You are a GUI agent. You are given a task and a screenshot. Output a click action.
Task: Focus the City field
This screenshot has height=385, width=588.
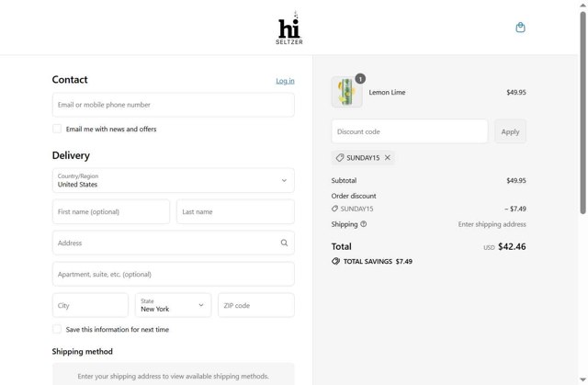click(x=90, y=305)
